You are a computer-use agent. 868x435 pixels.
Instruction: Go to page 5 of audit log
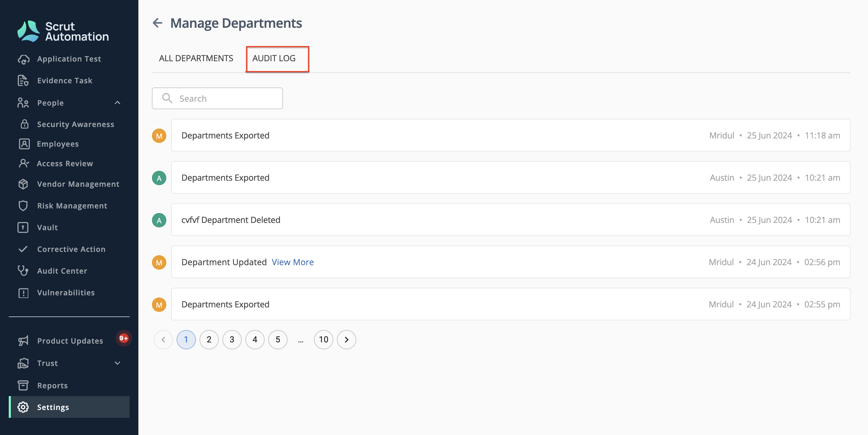pyautogui.click(x=278, y=340)
